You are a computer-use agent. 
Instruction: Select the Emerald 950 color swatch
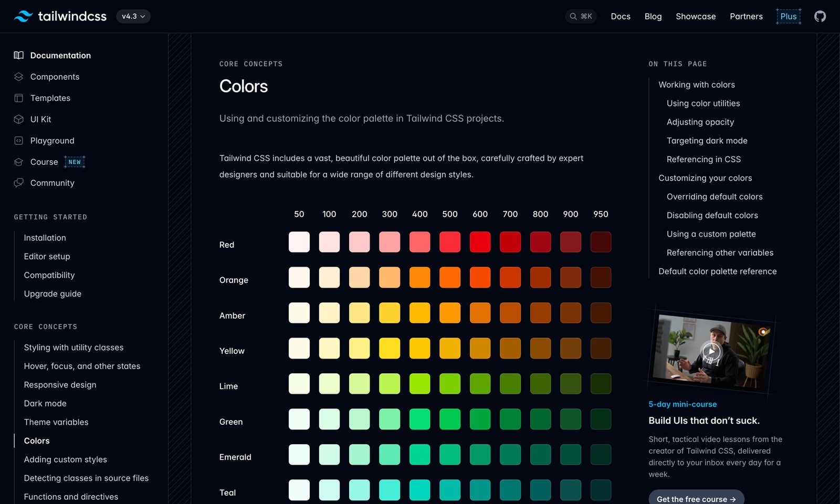[x=601, y=455]
